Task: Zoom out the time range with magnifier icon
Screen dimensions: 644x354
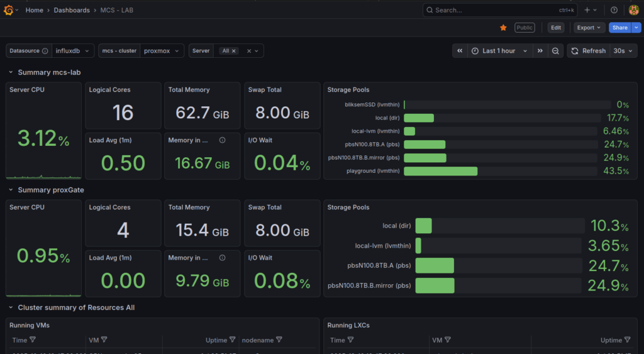Action: click(x=555, y=51)
